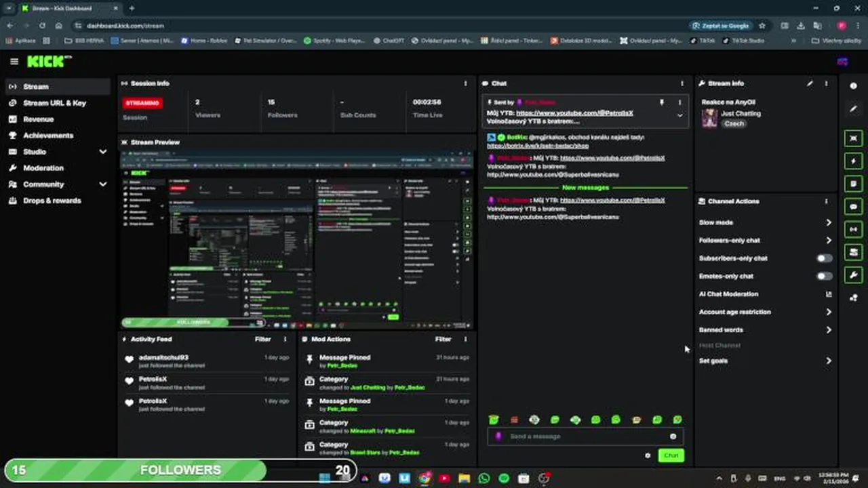The height and width of the screenshot is (488, 868).
Task: Click adamaltschul93 in Activity Feed
Action: 163,357
